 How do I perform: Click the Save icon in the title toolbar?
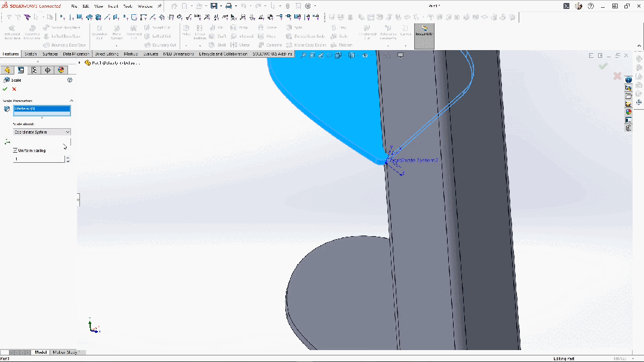point(213,6)
